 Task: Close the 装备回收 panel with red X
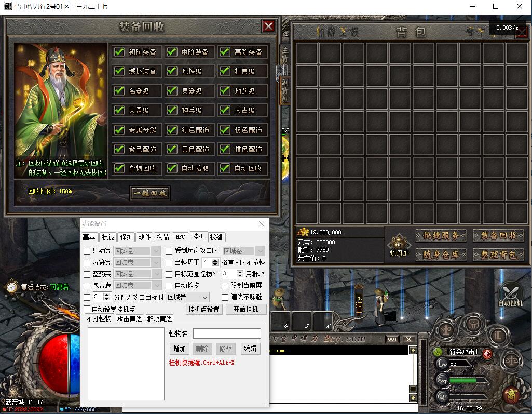(268, 26)
